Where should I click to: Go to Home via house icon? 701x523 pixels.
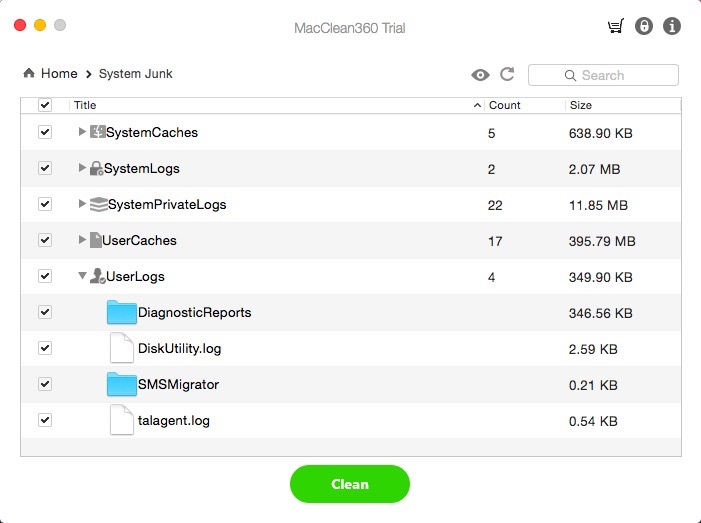pyautogui.click(x=29, y=73)
